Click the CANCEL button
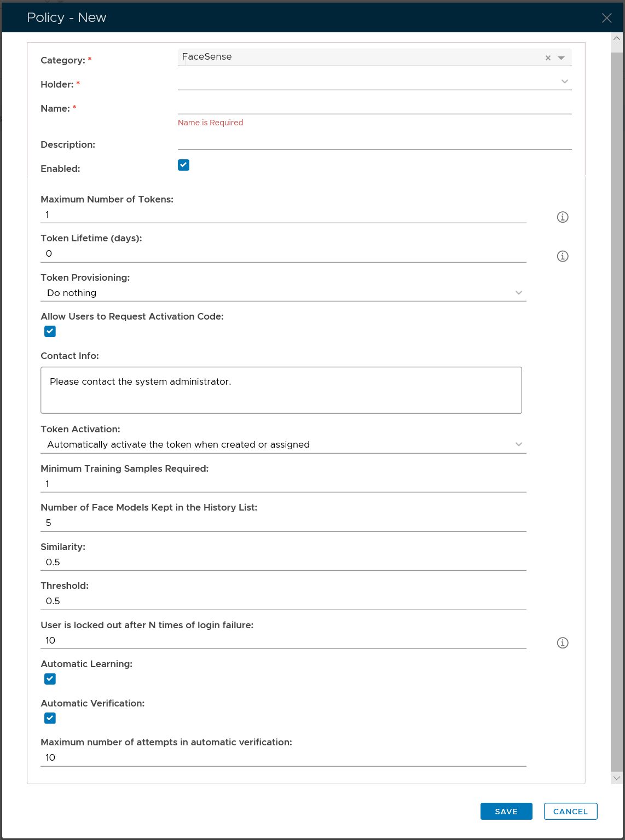625x840 pixels. (x=570, y=812)
